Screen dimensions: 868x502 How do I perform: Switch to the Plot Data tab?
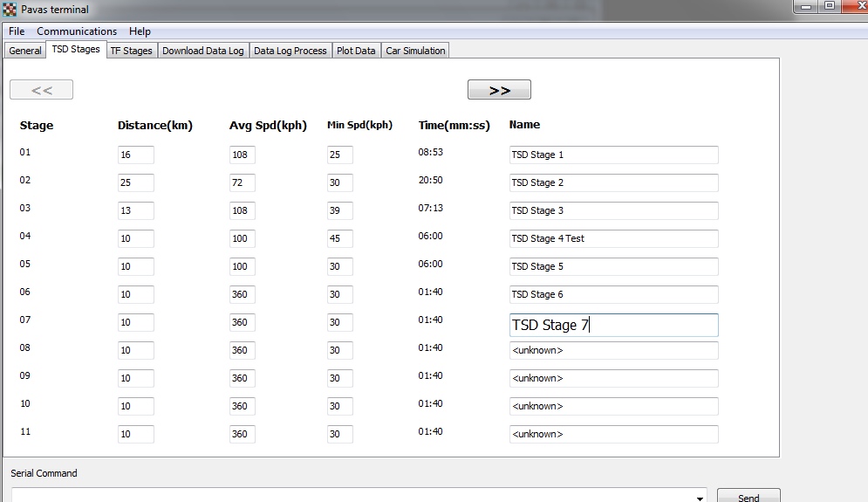coord(356,51)
